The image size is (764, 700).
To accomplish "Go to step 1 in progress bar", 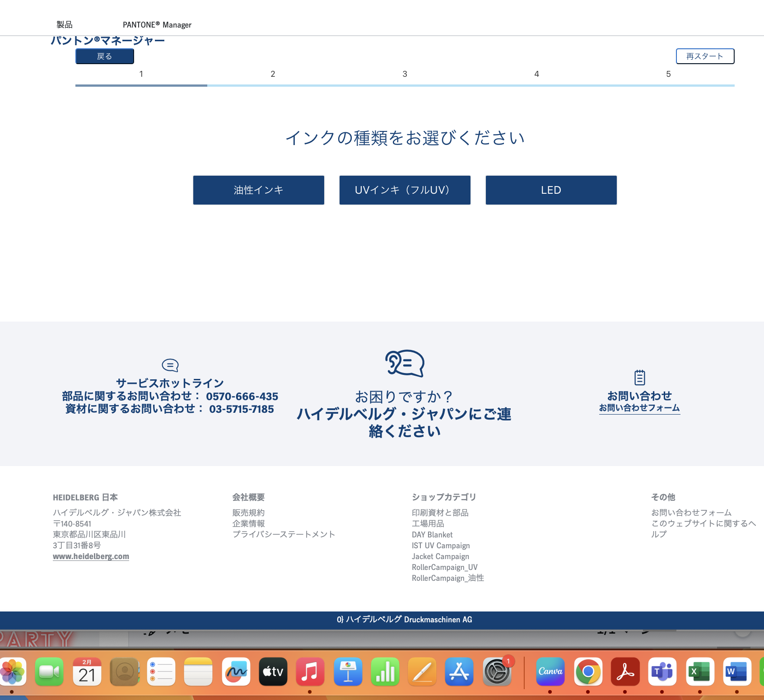I will pos(141,74).
